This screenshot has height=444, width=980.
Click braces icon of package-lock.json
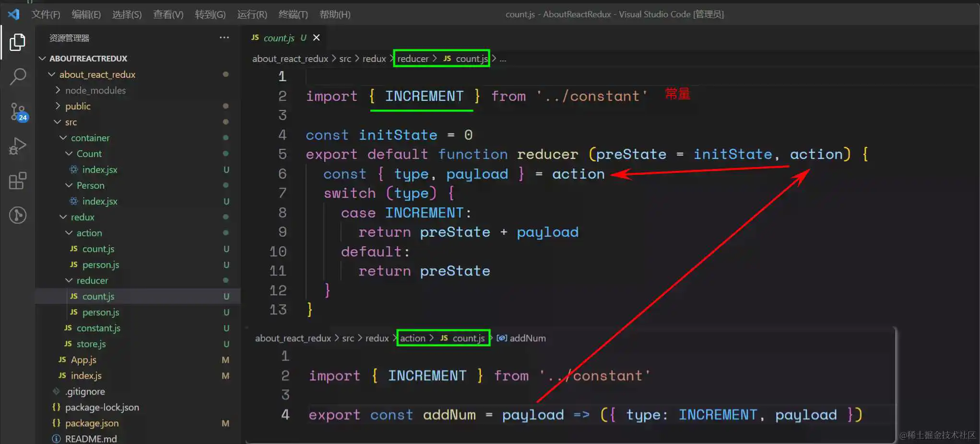click(56, 407)
